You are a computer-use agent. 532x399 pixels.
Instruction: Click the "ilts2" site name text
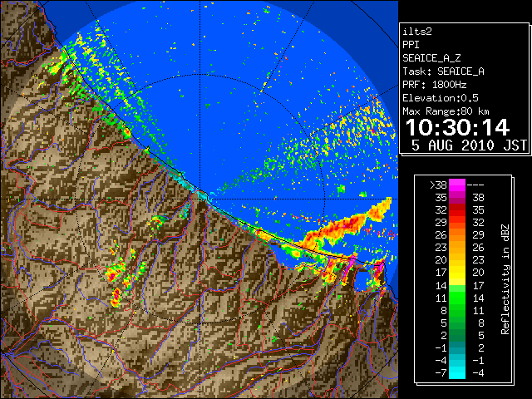click(x=417, y=32)
